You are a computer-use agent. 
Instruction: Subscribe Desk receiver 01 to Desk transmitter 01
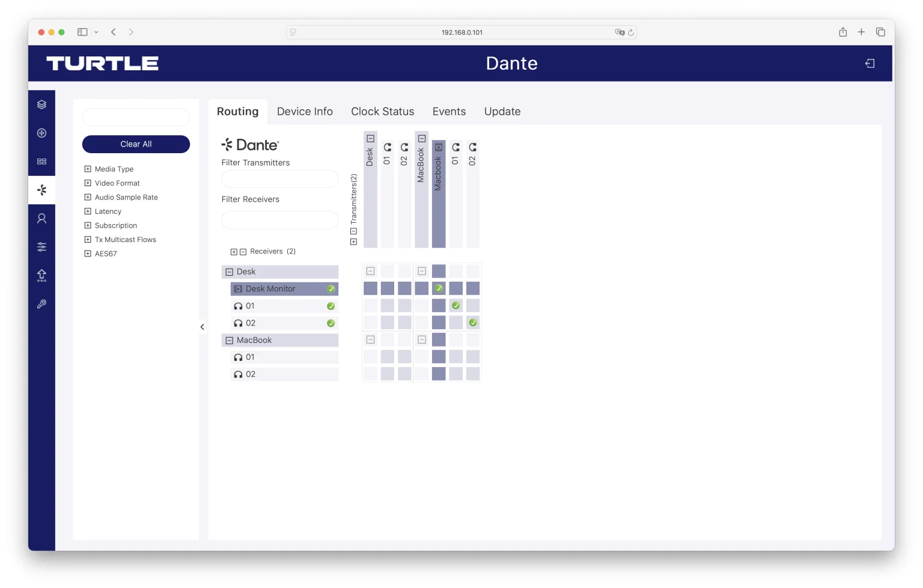click(388, 306)
